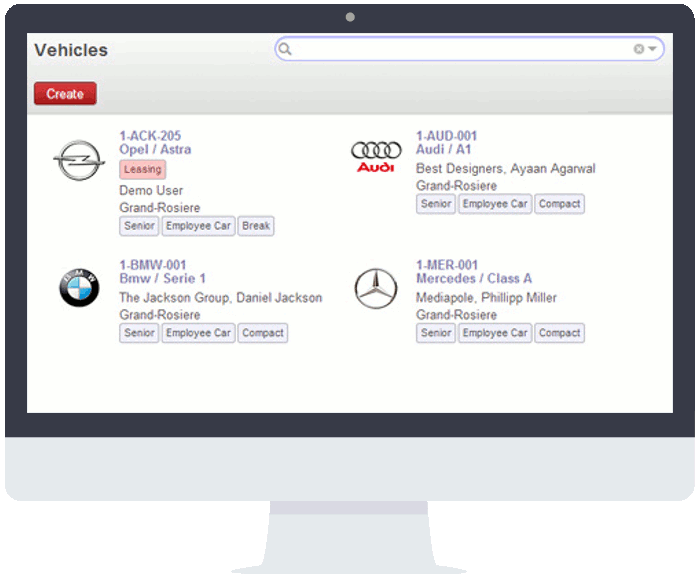
Task: Expand the search options dropdown arrow
Action: [652, 49]
